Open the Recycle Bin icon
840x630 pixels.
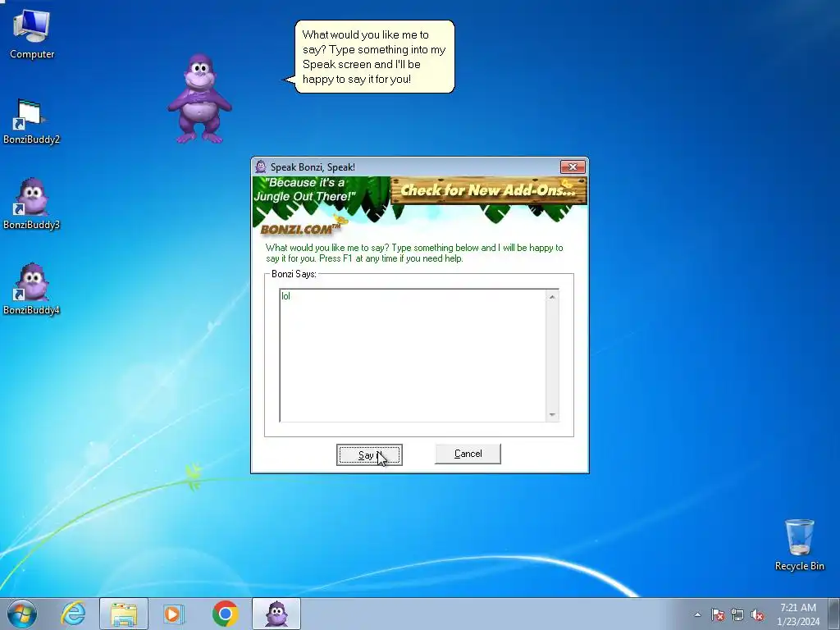click(799, 545)
